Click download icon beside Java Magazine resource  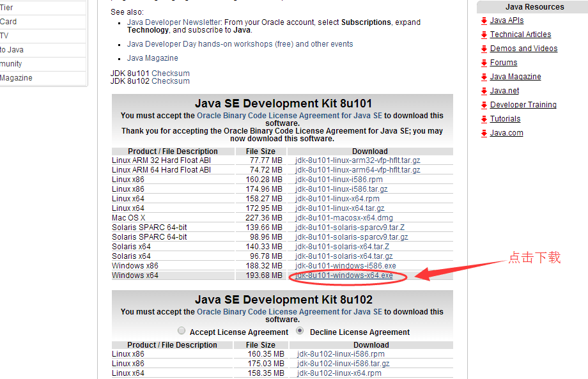point(486,76)
